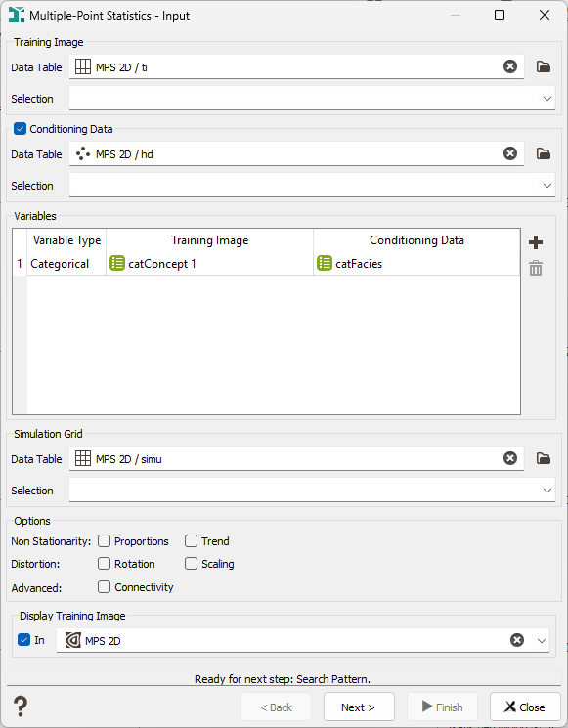Viewport: 568px width, 728px height.
Task: Clear the Conditioning Data table MPS 2D / hd
Action: (x=510, y=153)
